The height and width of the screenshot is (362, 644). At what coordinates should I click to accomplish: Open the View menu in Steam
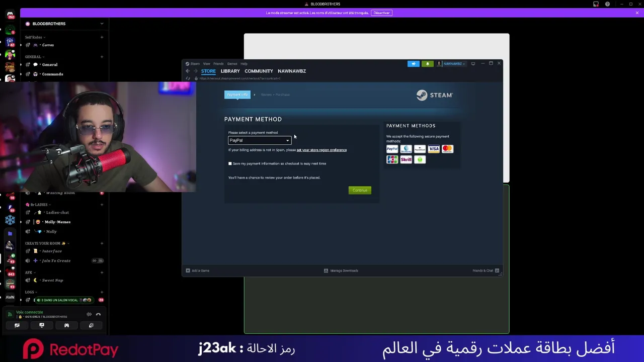click(x=207, y=64)
